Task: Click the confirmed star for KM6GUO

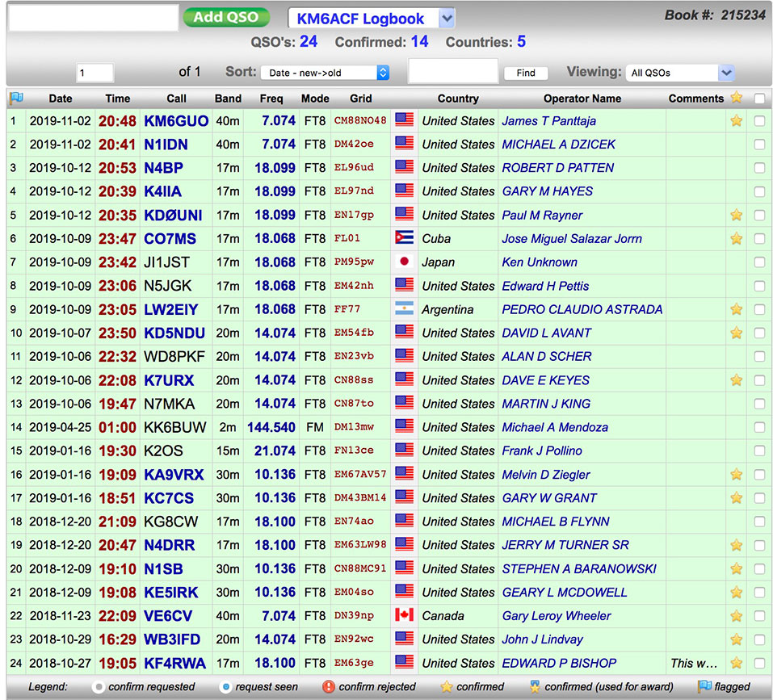Action: coord(737,120)
